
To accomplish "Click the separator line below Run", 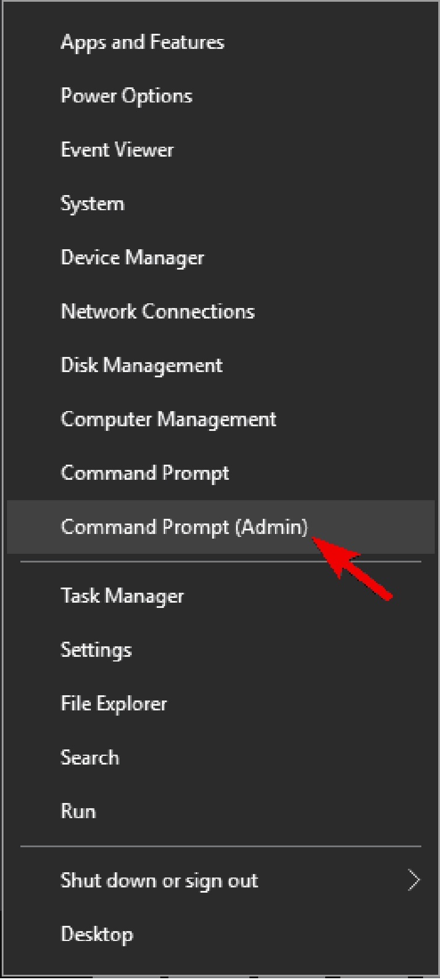I will point(220,846).
